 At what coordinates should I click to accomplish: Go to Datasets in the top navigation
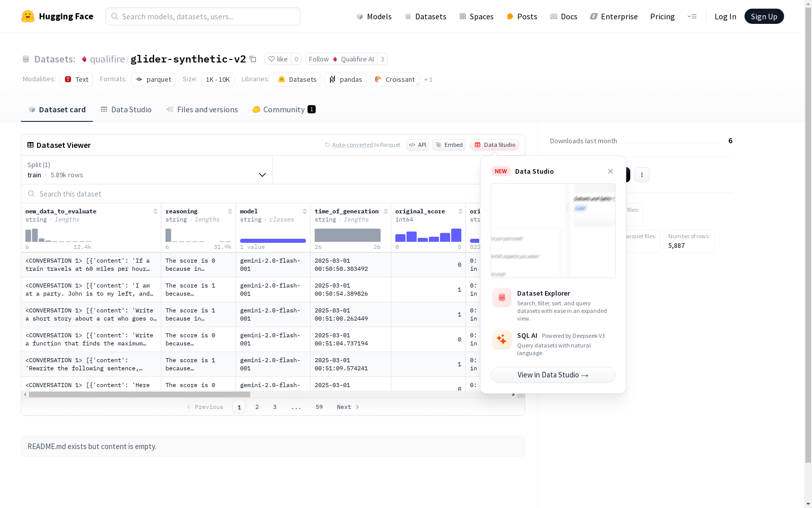point(425,16)
